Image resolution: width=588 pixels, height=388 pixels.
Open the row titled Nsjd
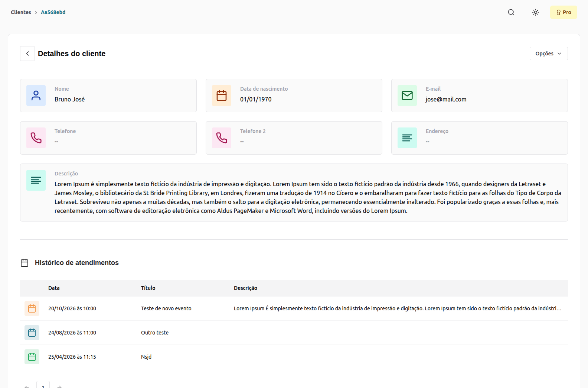(146, 357)
